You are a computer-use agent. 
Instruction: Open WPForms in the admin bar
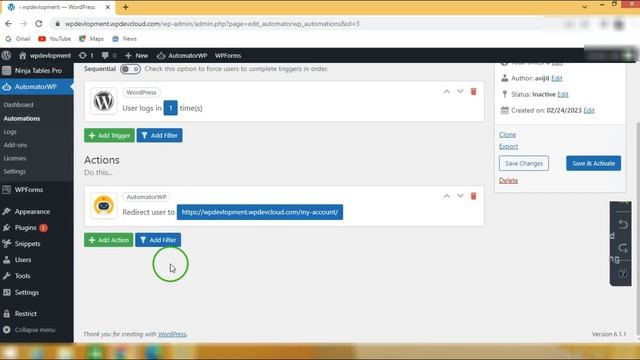(228, 56)
